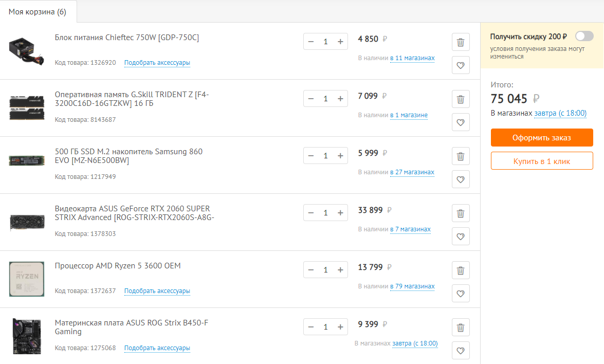Add ASUS ROG Strix B450-F to wishlist
604x364 pixels.
click(460, 351)
